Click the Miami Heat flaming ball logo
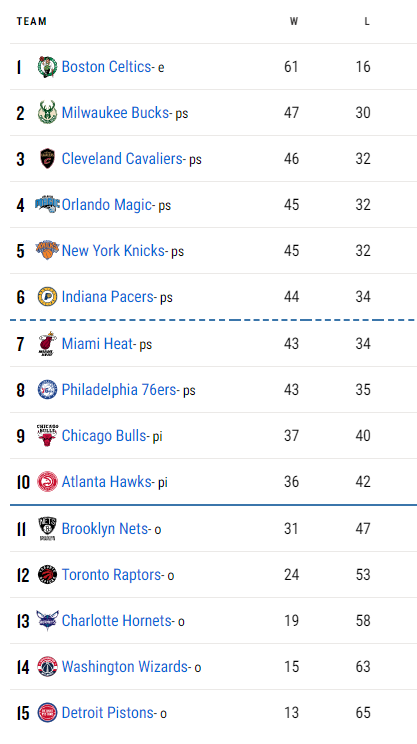This screenshot has width=417, height=744. pyautogui.click(x=47, y=344)
